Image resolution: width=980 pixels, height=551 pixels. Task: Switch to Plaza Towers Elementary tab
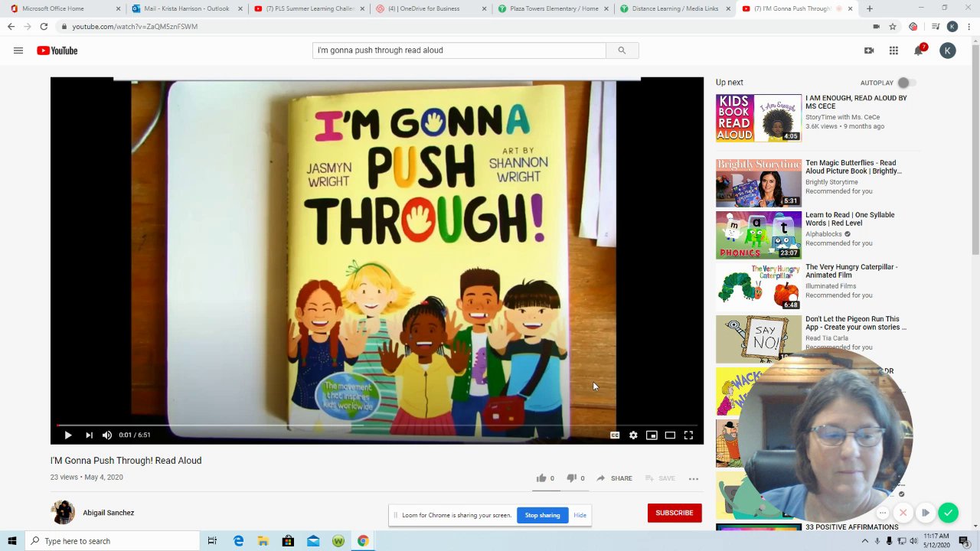[x=554, y=8]
